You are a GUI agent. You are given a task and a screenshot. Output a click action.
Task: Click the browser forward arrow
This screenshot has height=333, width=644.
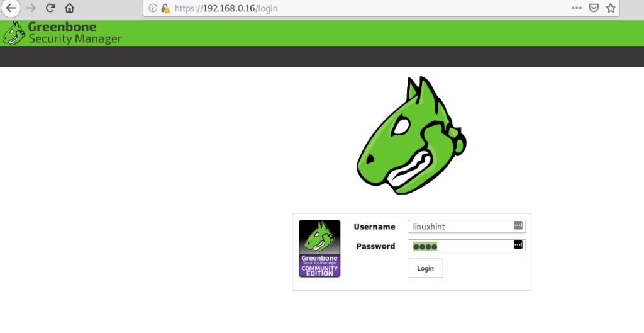[31, 8]
